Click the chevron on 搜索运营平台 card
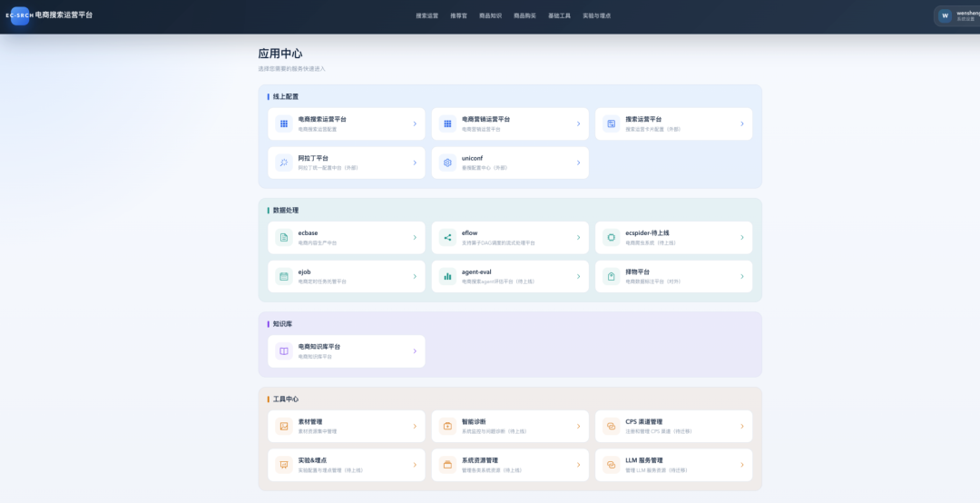This screenshot has height=503, width=980. 742,123
